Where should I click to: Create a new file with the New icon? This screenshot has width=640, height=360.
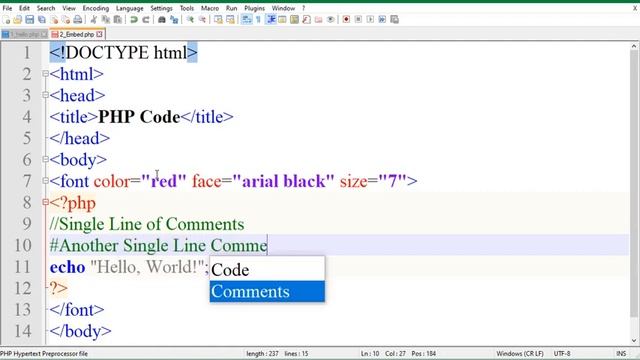6,19
